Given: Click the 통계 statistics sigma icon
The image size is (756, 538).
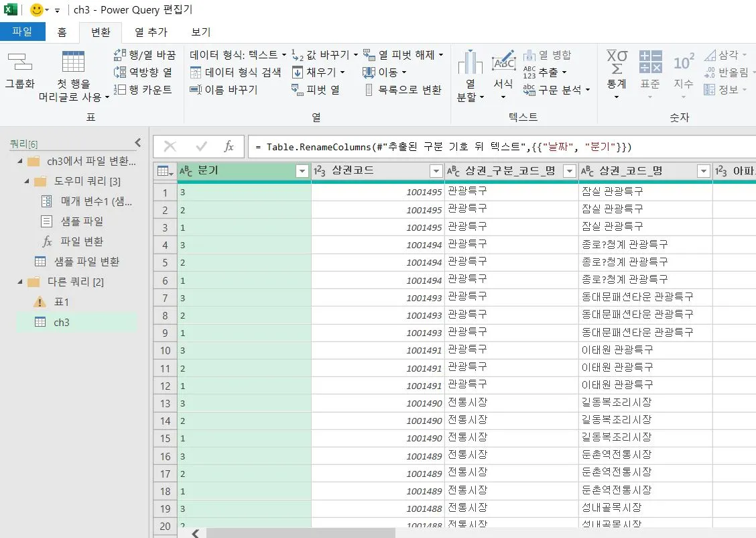Looking at the screenshot, I should 617,62.
